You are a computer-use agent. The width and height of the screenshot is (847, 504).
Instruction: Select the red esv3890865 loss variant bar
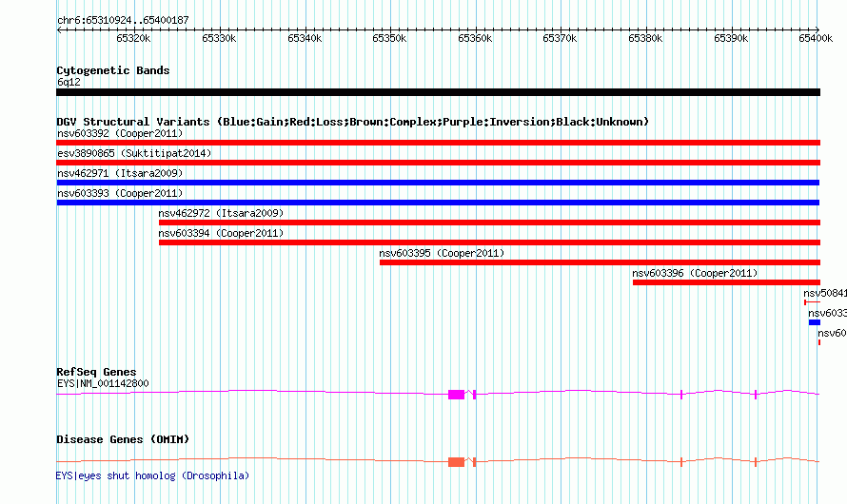coord(438,163)
